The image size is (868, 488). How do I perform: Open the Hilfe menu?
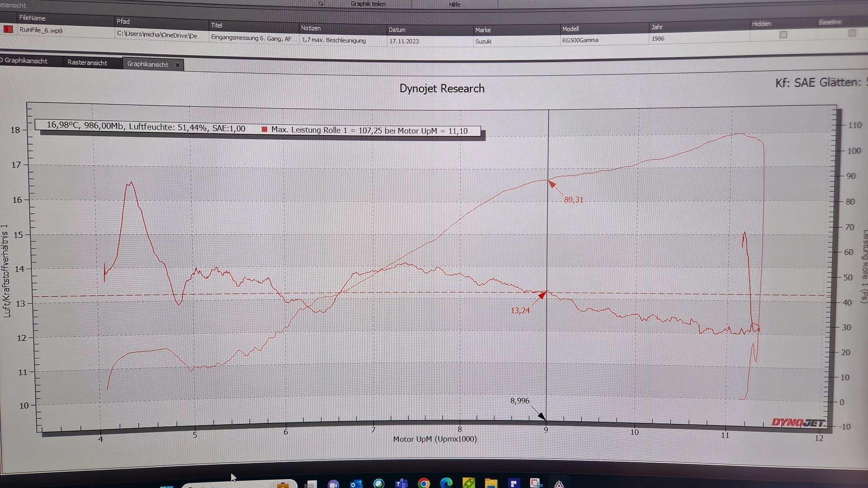tap(454, 5)
